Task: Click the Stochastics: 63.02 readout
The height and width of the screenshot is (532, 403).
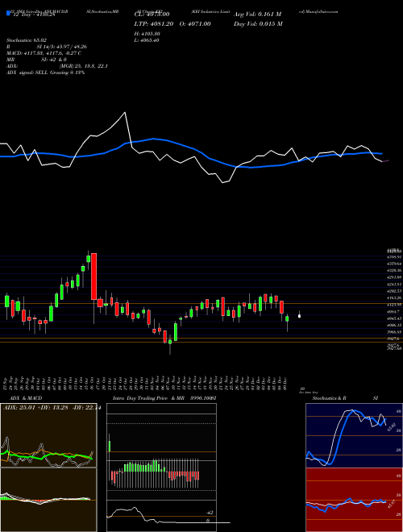Action: (27, 40)
